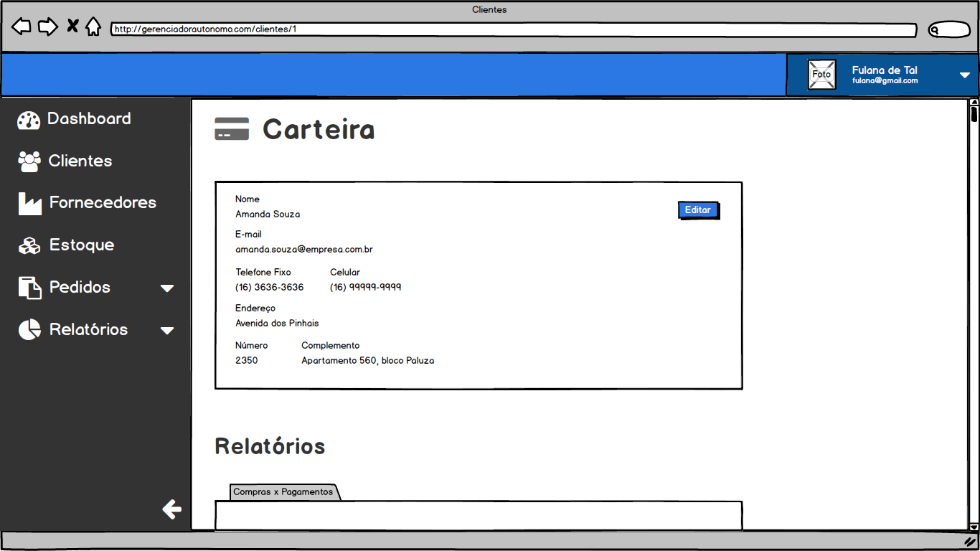Image resolution: width=980 pixels, height=551 pixels.
Task: Click the Clientes people icon
Action: click(29, 161)
